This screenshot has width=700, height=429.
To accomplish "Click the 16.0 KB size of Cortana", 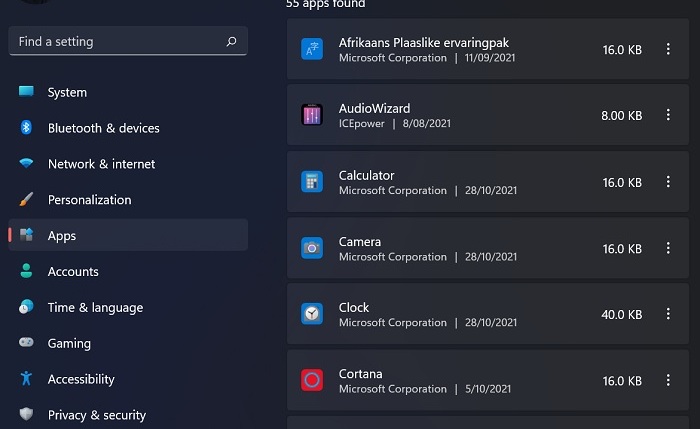I will (622, 380).
